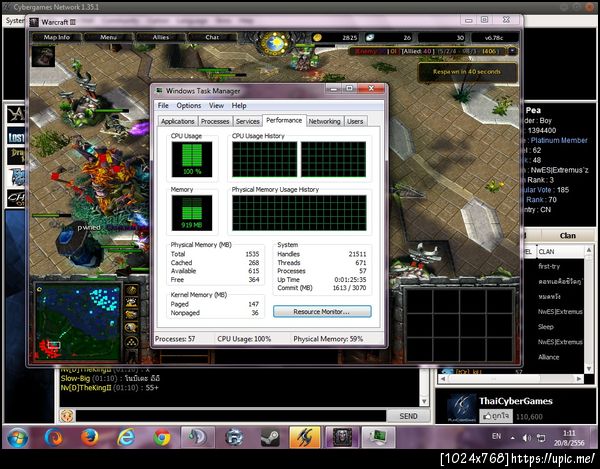
Task: Collapse the Warcraft III scoreboard arrow
Action: point(512,51)
